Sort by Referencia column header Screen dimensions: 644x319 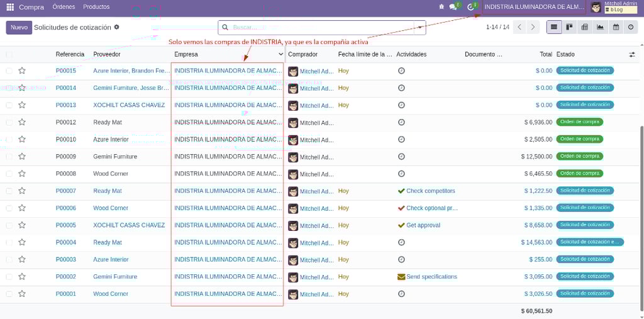pos(70,54)
